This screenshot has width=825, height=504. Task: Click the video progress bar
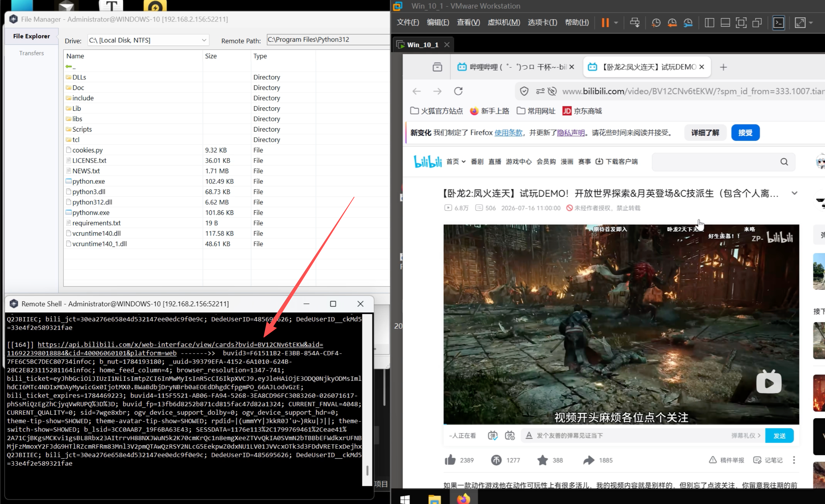tap(621, 424)
